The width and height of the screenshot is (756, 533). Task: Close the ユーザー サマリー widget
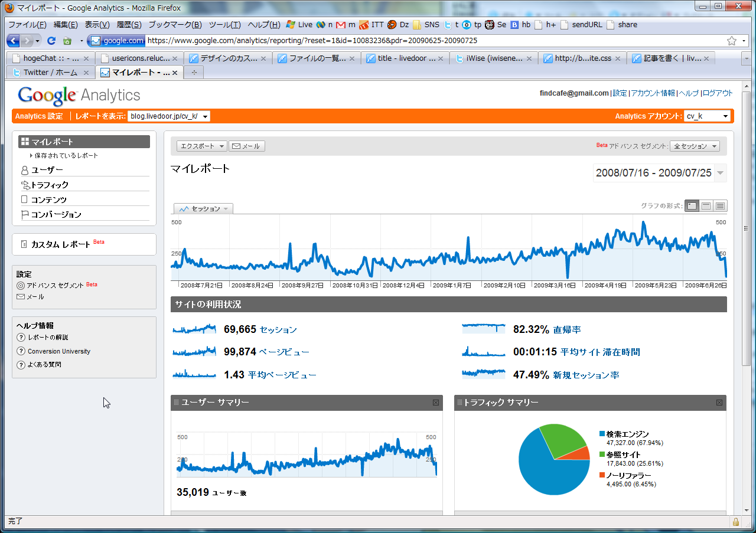tap(436, 403)
